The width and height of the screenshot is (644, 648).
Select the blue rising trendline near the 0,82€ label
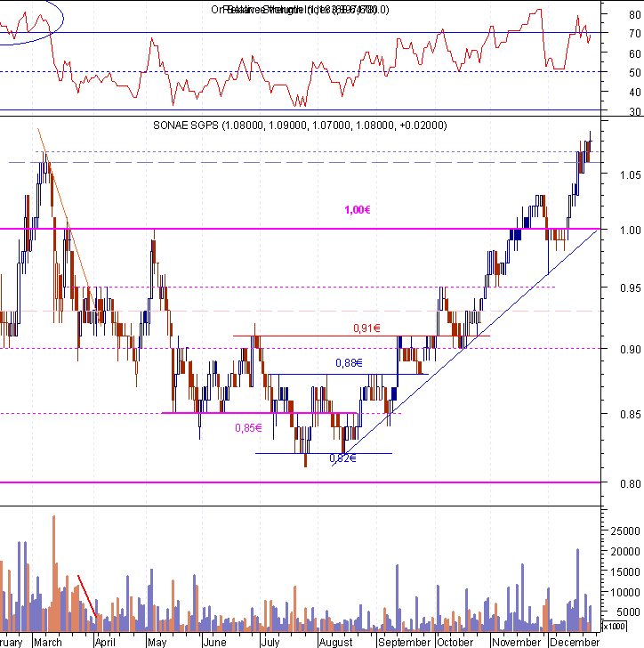pyautogui.click(x=464, y=348)
